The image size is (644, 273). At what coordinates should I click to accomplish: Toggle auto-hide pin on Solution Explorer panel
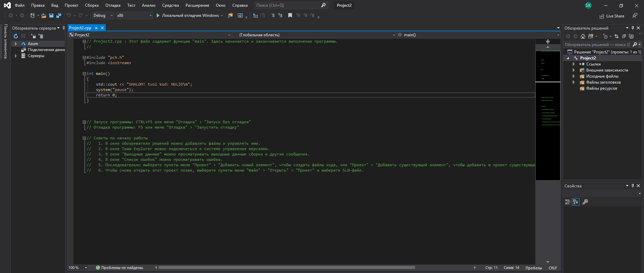pos(633,28)
